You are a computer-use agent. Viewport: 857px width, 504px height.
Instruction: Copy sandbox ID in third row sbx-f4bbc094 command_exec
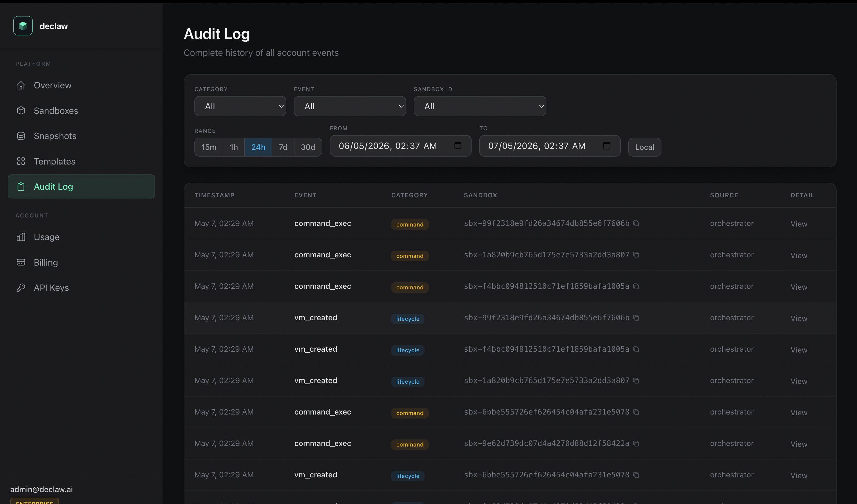tap(636, 287)
